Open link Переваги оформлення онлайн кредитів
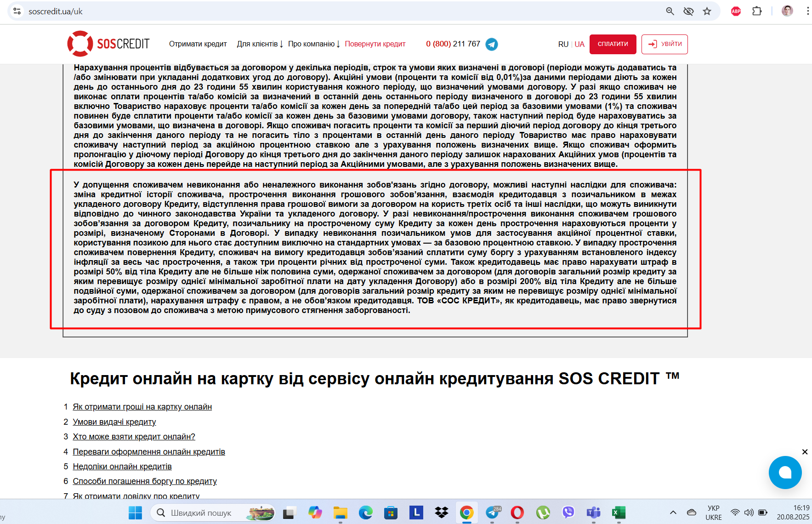 149,452
